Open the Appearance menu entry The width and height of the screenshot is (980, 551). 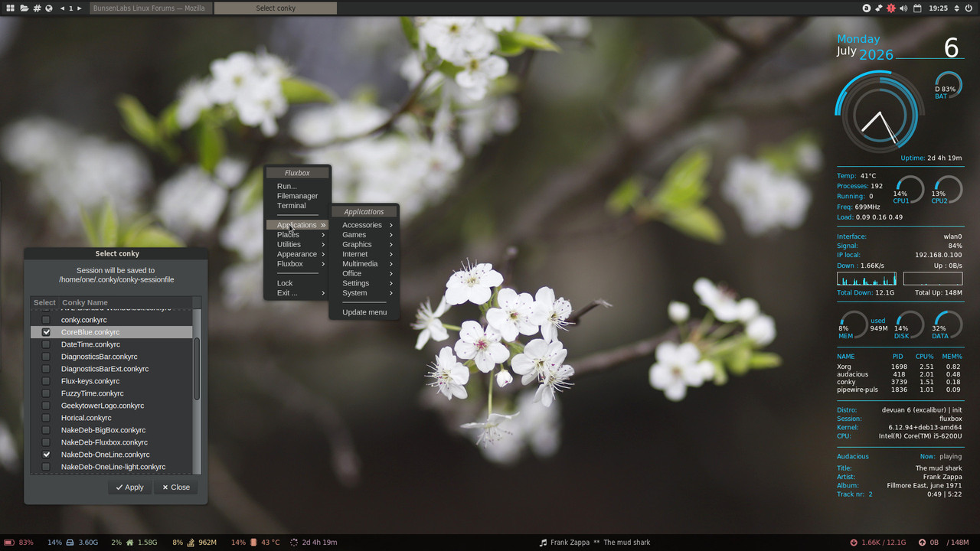click(297, 254)
